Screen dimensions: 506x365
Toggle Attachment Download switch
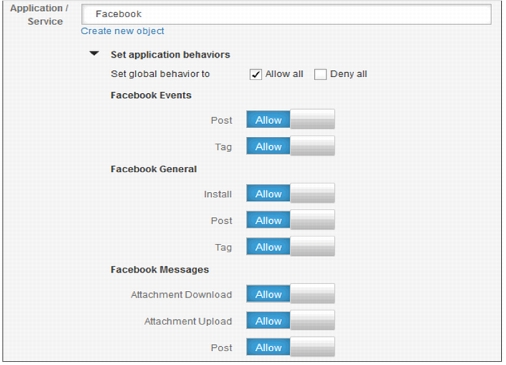(x=290, y=294)
